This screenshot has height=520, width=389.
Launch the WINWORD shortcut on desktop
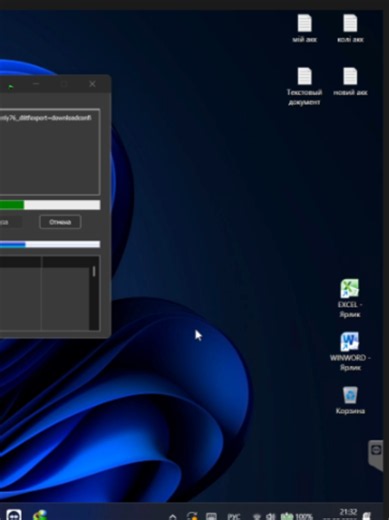[350, 351]
